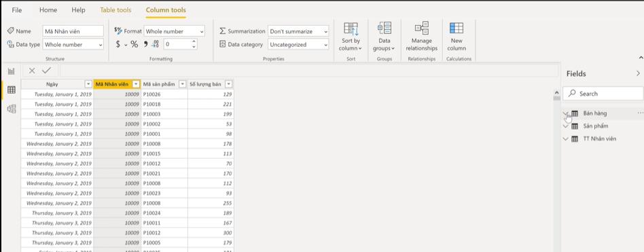
Task: Apply percentage format icon
Action: click(135, 44)
